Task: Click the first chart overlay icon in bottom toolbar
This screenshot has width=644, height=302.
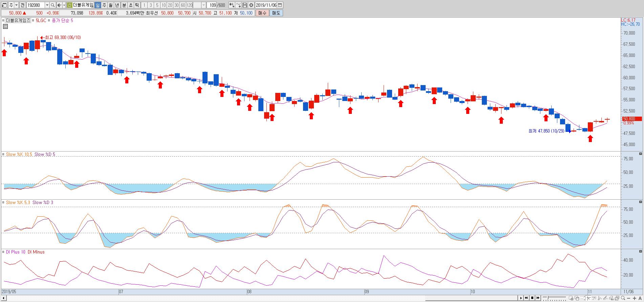Action: (571, 298)
